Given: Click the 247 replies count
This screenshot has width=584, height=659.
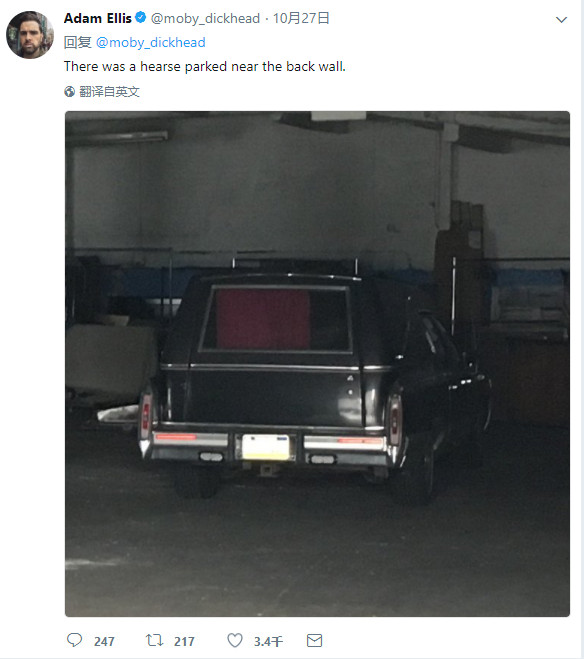Looking at the screenshot, I should pos(104,641).
